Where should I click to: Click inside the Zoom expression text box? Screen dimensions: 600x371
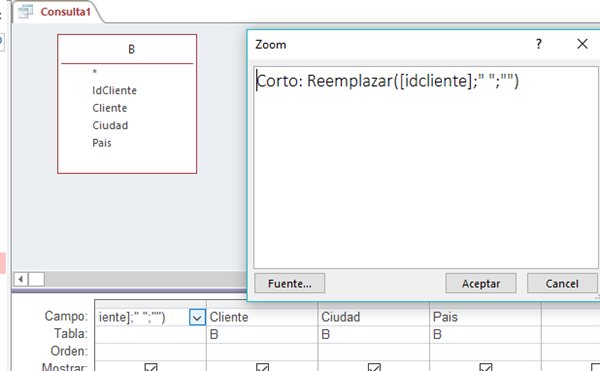click(x=426, y=168)
